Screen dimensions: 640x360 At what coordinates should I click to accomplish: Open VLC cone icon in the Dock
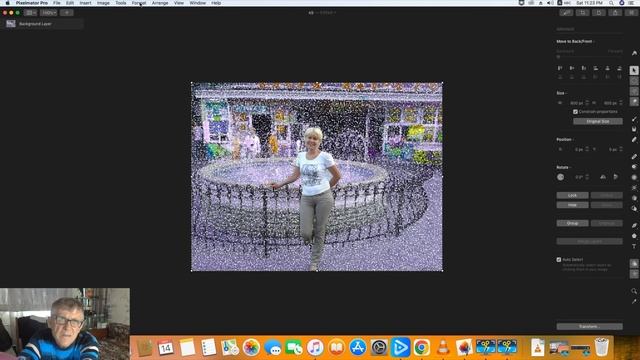[443, 347]
